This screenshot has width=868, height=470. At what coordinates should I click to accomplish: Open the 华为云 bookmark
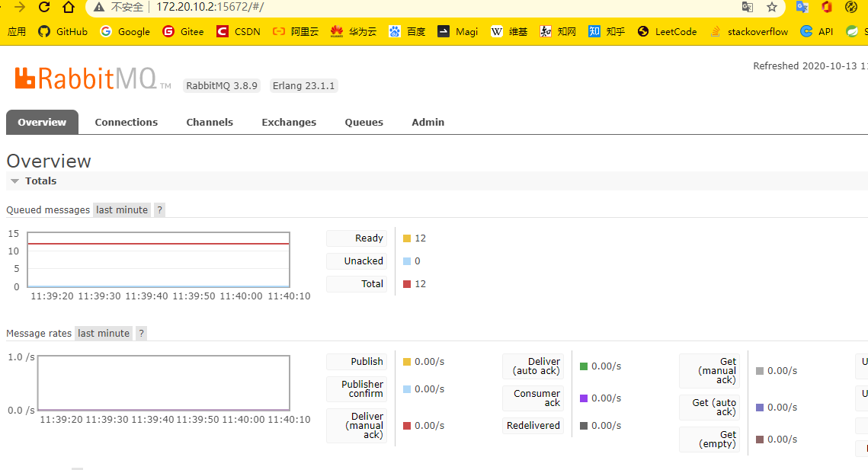pyautogui.click(x=353, y=31)
